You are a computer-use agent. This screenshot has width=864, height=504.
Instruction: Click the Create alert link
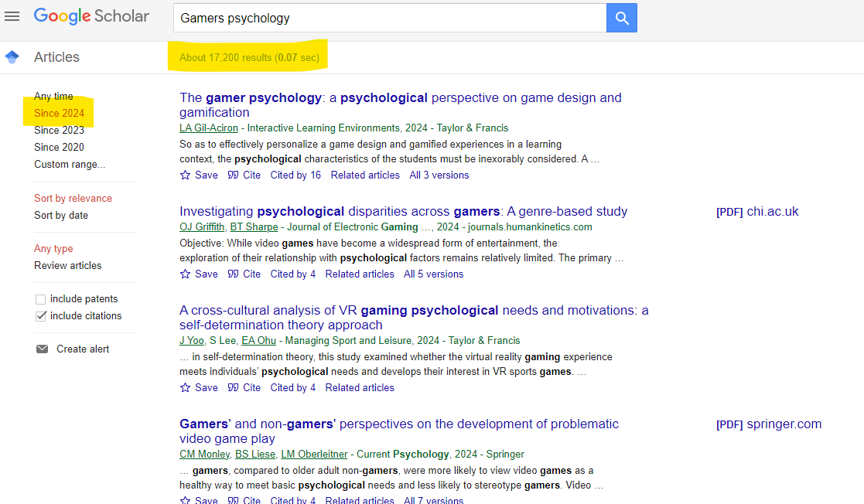coord(83,349)
